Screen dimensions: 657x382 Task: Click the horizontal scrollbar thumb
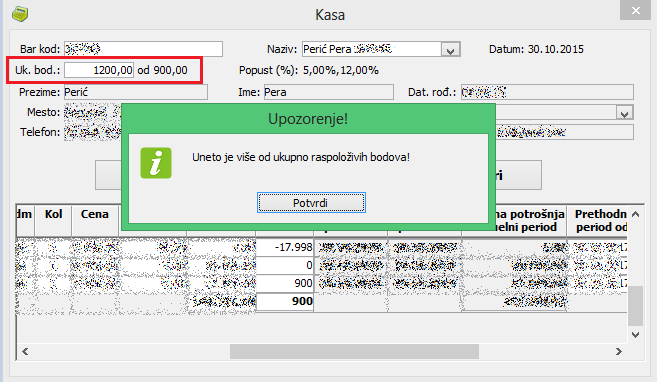click(x=354, y=351)
